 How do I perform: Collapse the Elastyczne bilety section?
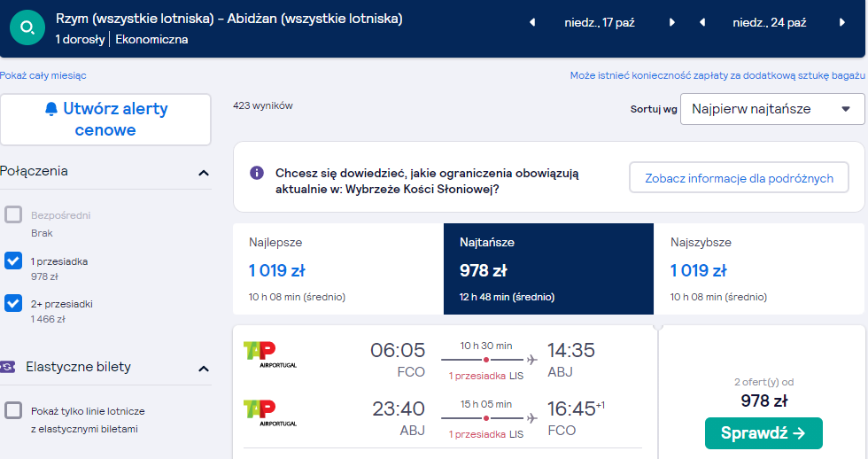(x=204, y=369)
